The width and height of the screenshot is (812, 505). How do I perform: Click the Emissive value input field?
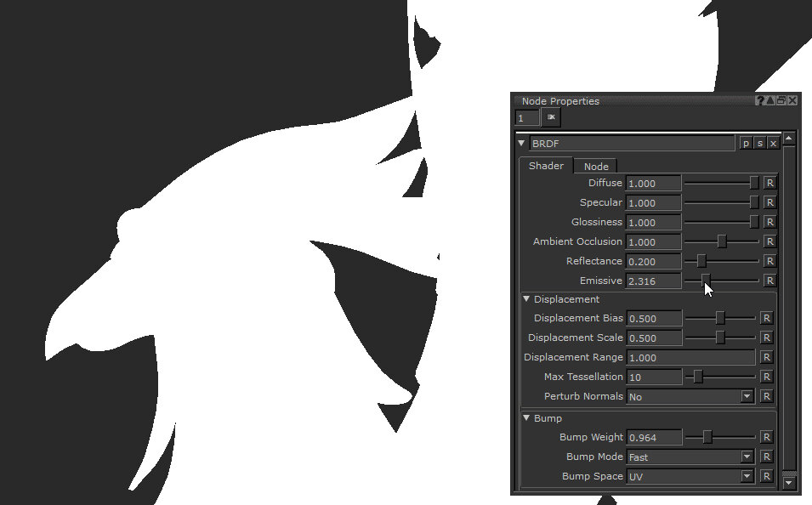click(x=653, y=281)
